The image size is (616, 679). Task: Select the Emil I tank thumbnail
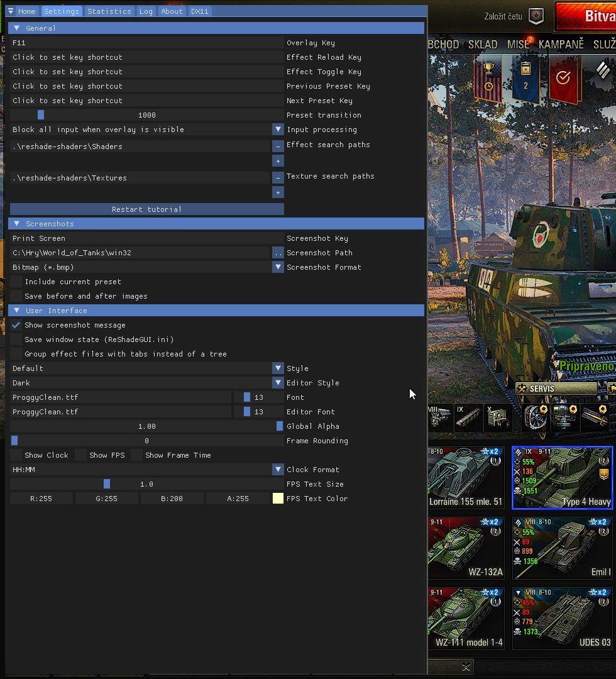(x=562, y=548)
